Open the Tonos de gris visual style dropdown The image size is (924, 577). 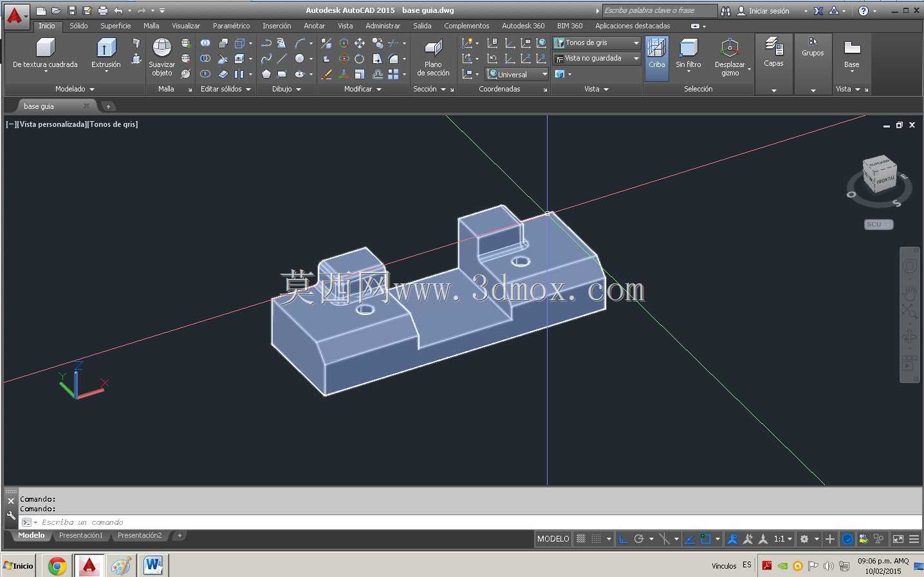tap(596, 43)
